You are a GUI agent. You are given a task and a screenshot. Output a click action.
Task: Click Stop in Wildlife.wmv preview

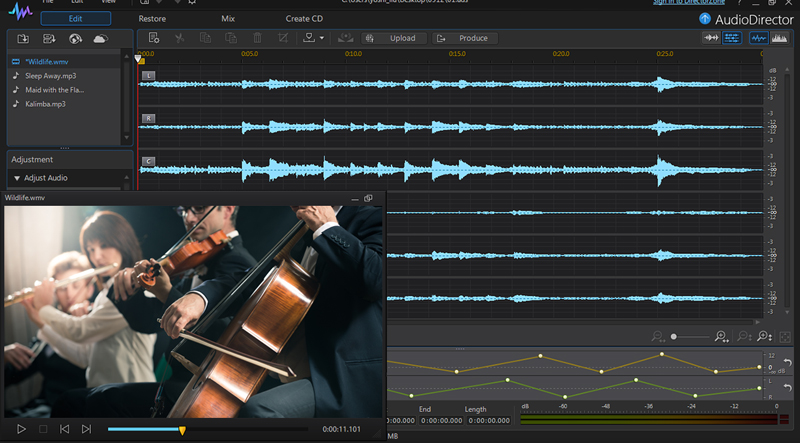(43, 429)
